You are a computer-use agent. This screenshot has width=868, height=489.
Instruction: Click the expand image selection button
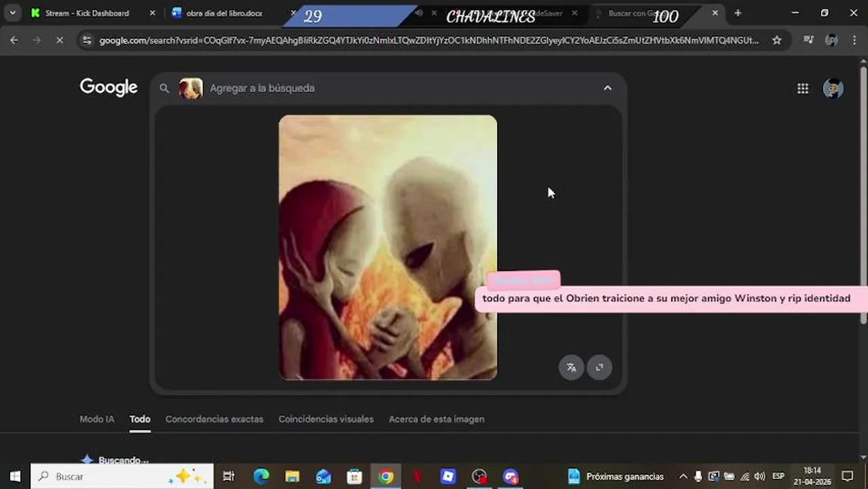point(599,367)
